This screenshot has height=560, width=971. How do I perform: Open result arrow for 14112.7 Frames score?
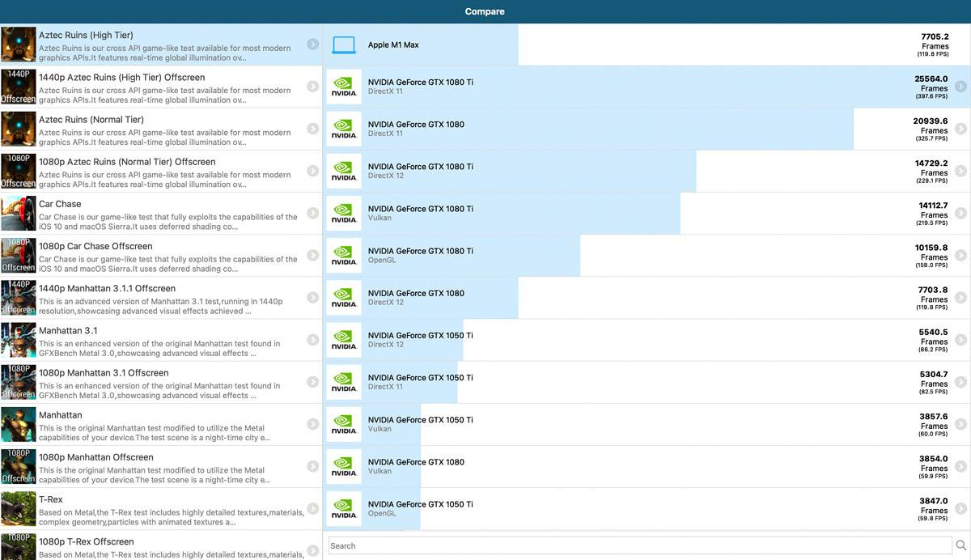960,213
